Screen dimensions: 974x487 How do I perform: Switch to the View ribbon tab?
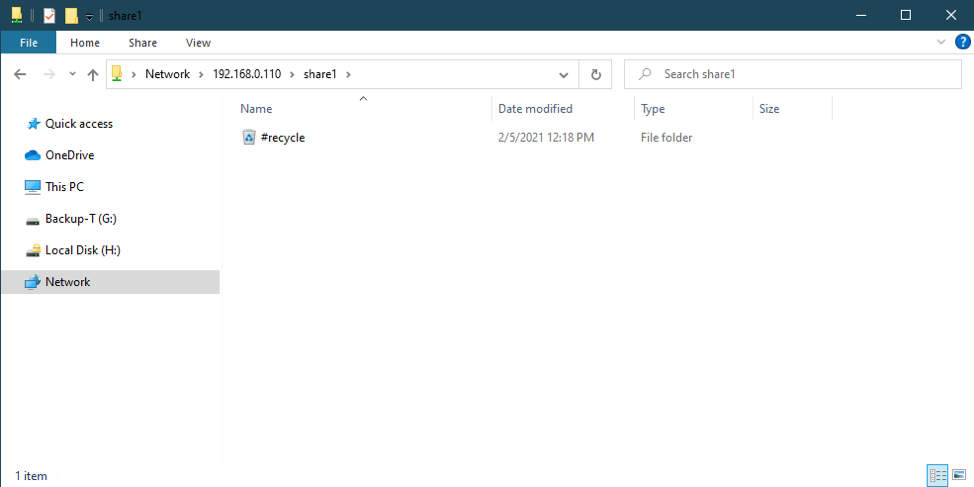(198, 43)
